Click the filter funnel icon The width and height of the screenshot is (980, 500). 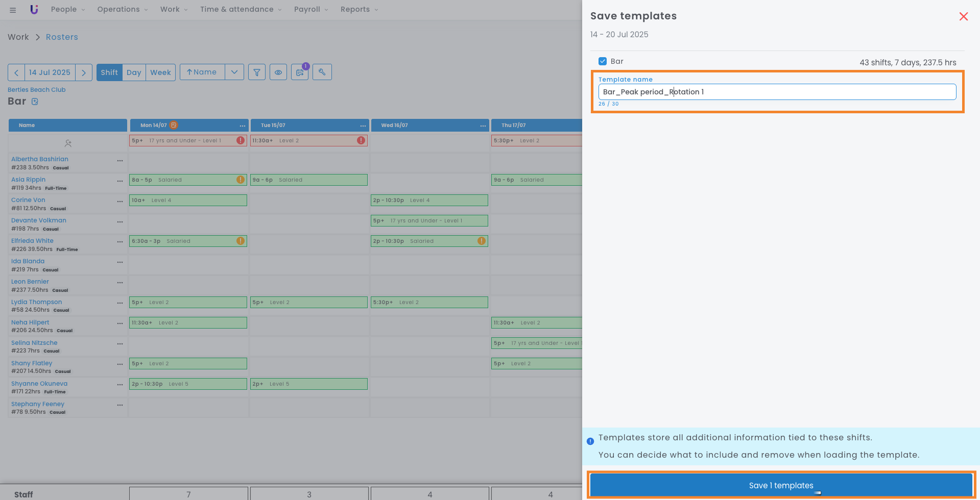coord(257,72)
